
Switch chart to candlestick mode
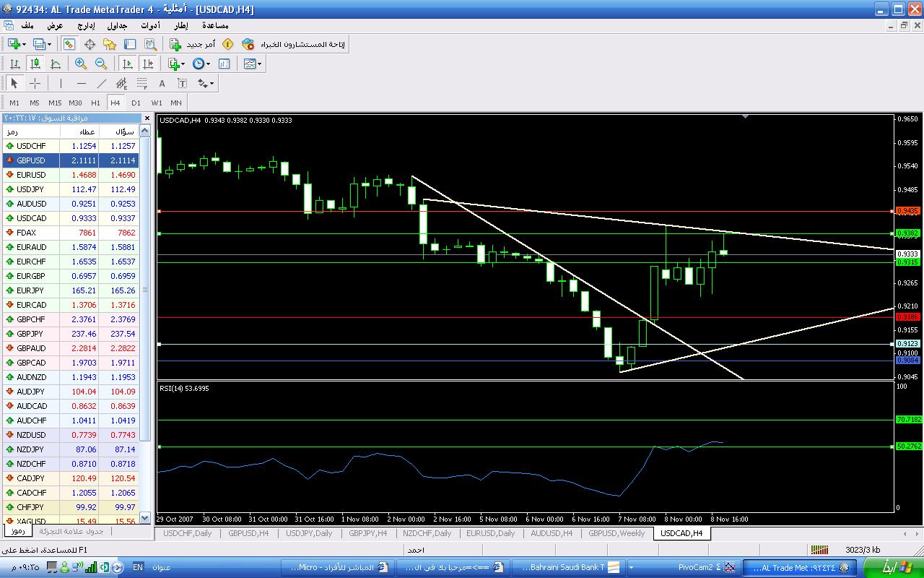click(x=35, y=64)
